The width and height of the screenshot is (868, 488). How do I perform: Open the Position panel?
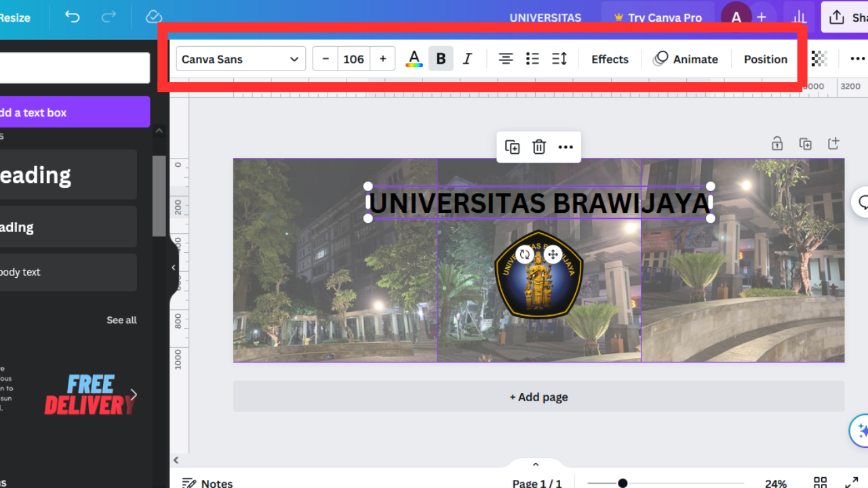[766, 59]
